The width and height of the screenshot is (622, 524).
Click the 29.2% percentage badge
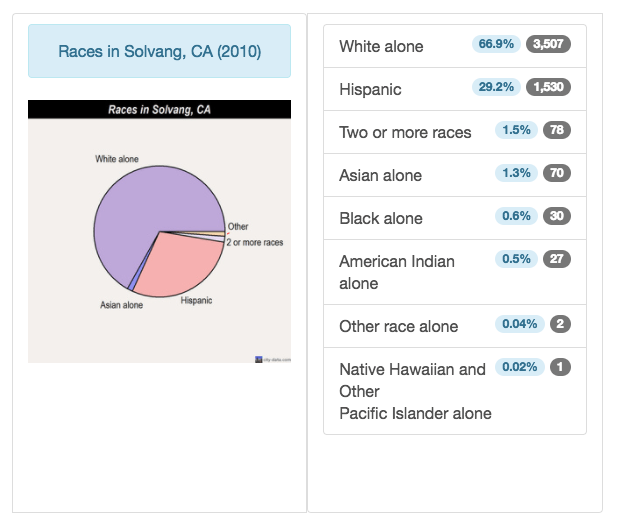[x=496, y=87]
